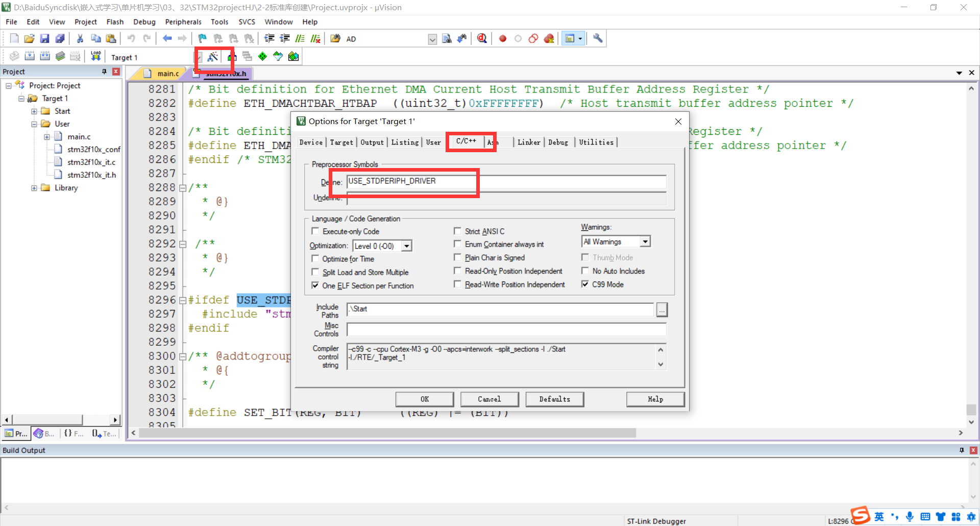The height and width of the screenshot is (526, 980).
Task: Comment the selection with the green slashes icon
Action: (x=301, y=38)
